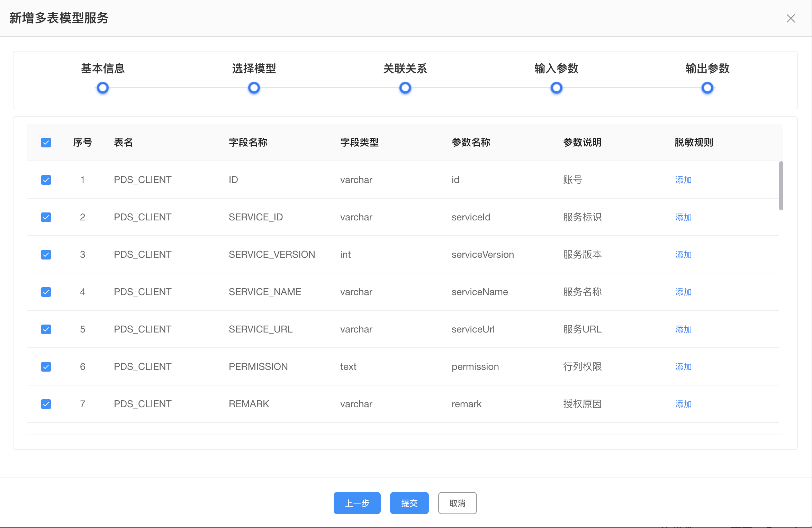812x528 pixels.
Task: Select the PERMISSION field name cell
Action: (258, 367)
